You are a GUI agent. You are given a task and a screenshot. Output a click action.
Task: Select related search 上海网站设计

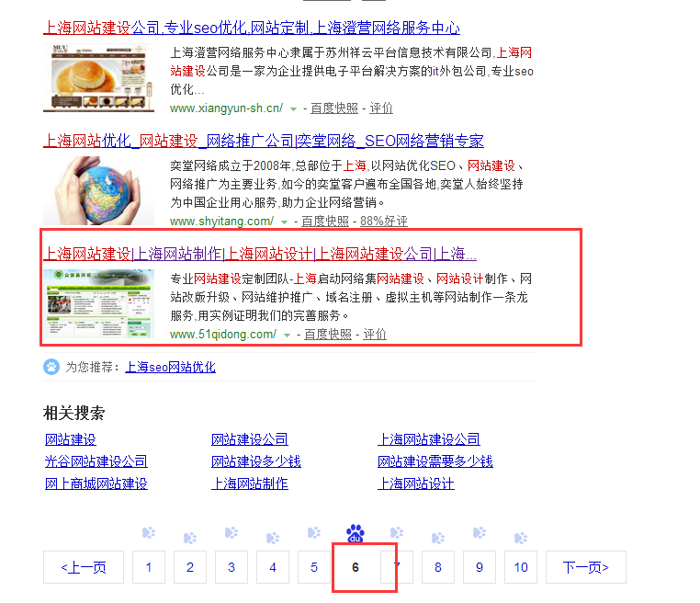point(415,484)
